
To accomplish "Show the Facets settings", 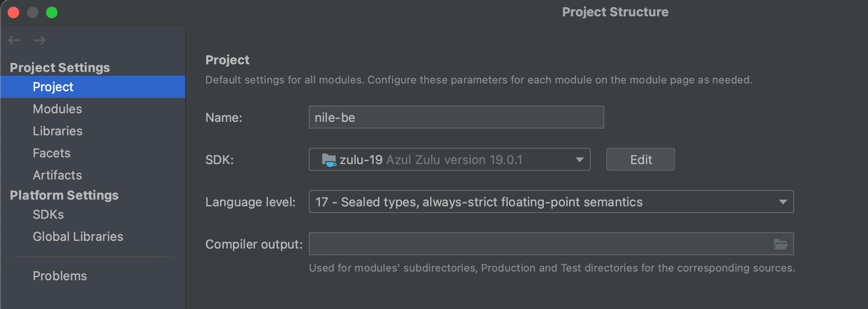I will [x=52, y=153].
